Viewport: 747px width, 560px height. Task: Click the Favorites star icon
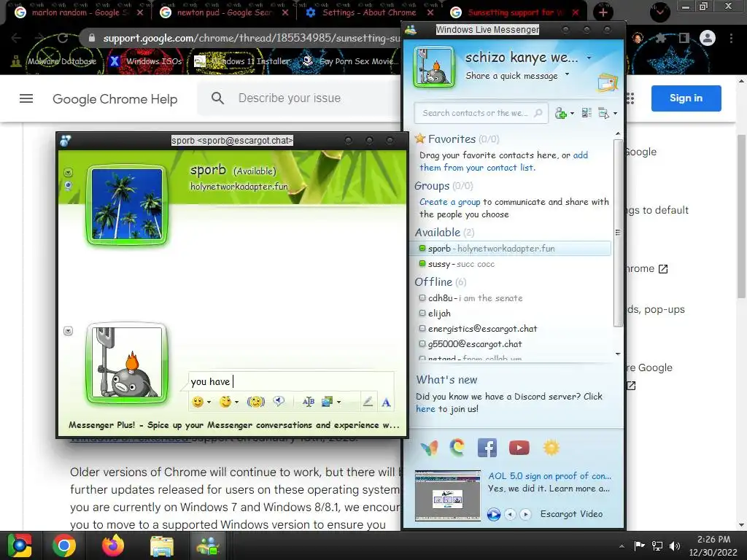(x=419, y=139)
